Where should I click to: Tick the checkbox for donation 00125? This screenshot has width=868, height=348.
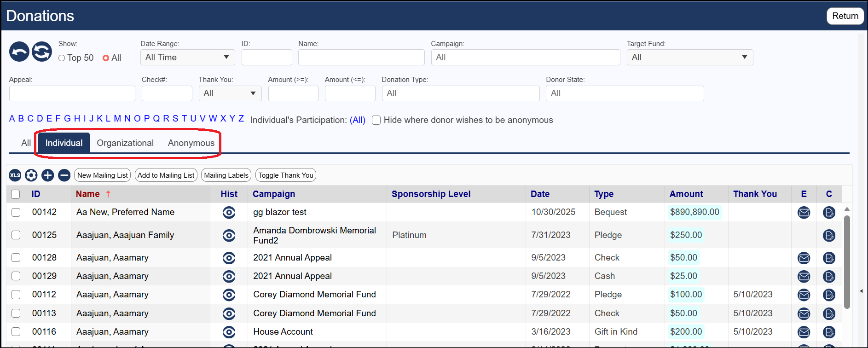tap(16, 235)
